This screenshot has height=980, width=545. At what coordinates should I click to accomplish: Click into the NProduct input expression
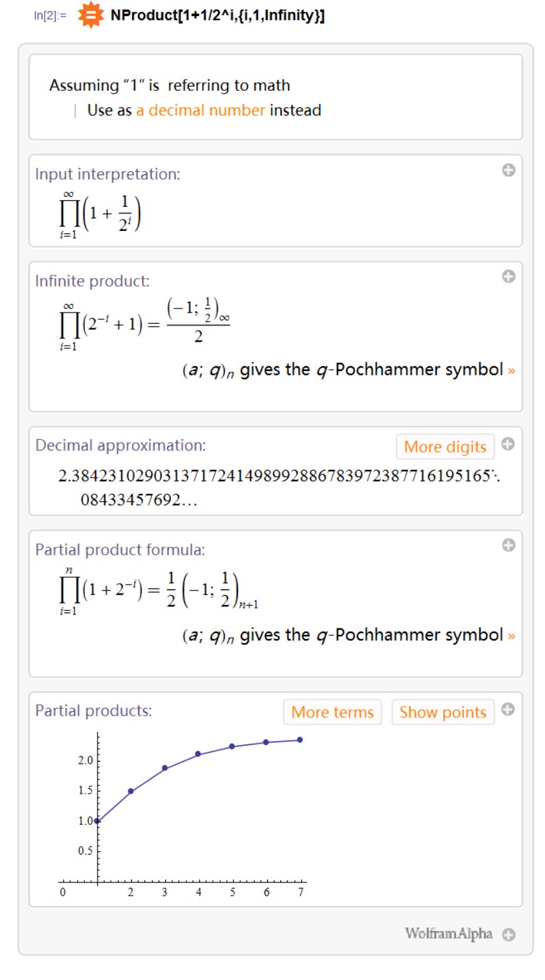point(217,15)
